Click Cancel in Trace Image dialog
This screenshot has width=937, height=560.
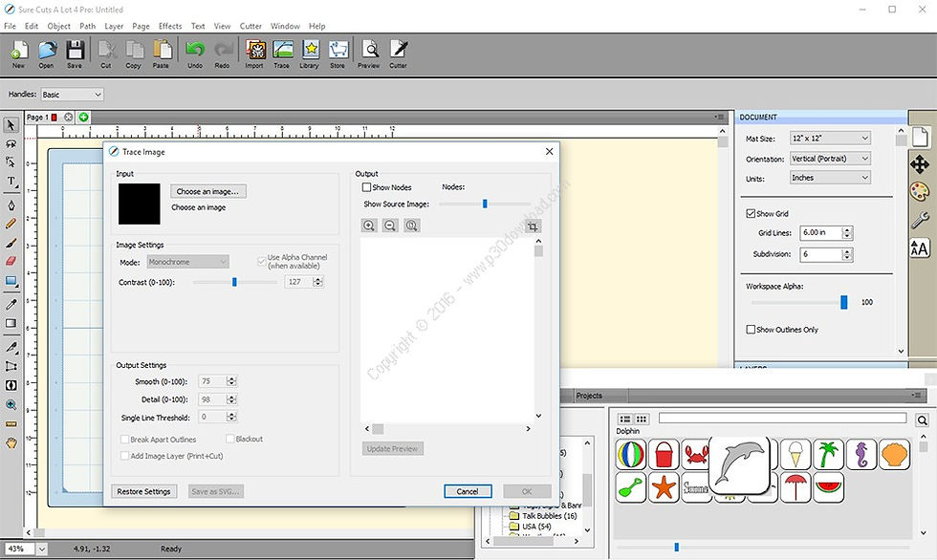[x=468, y=491]
